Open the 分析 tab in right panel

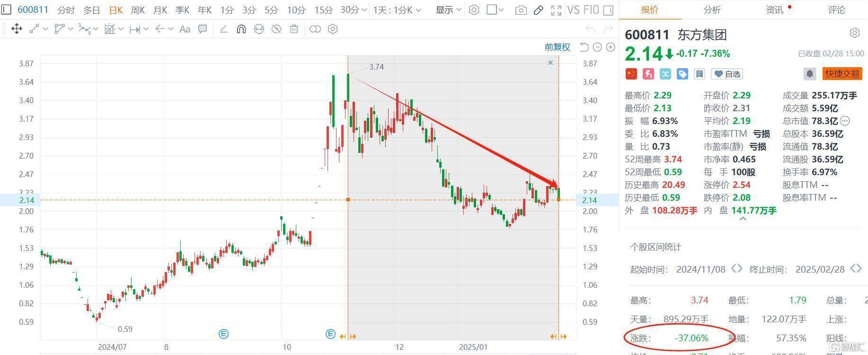(712, 9)
